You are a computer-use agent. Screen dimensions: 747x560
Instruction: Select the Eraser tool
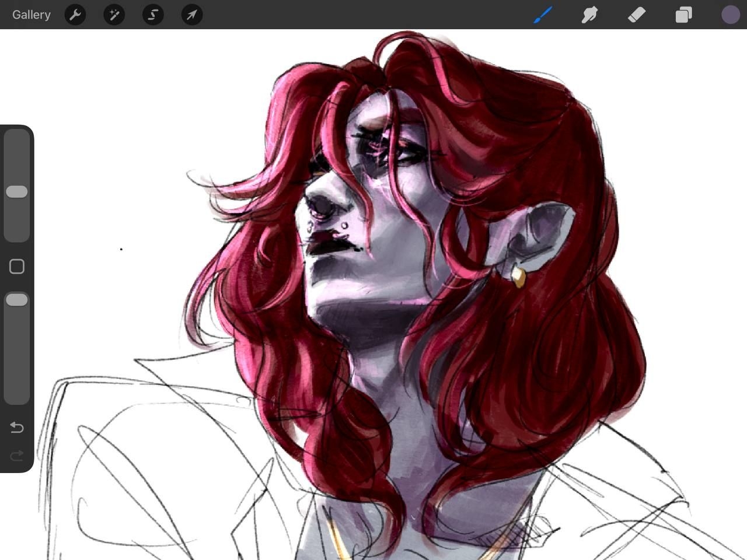(637, 15)
